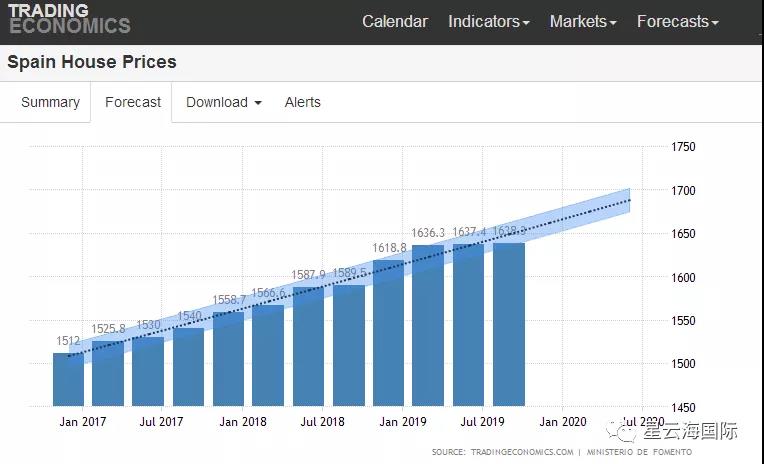Image resolution: width=764 pixels, height=464 pixels.
Task: Click the 1750 y-axis value
Action: pos(683,147)
